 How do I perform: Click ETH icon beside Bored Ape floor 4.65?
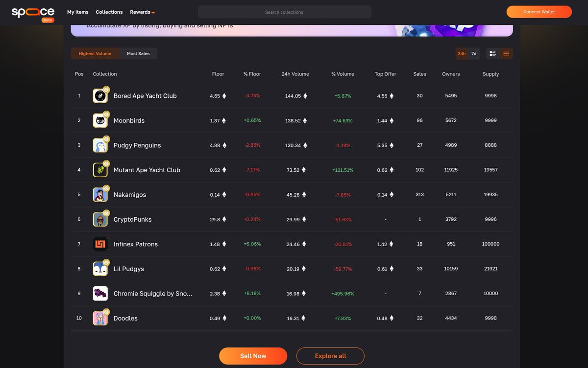[224, 96]
